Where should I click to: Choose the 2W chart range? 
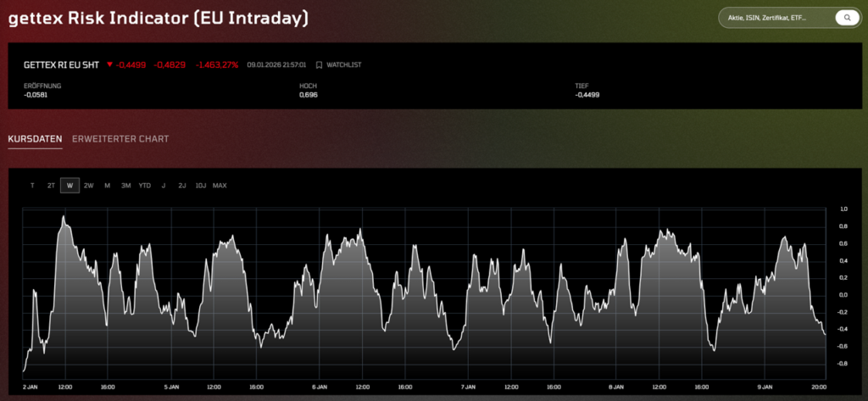pyautogui.click(x=88, y=186)
